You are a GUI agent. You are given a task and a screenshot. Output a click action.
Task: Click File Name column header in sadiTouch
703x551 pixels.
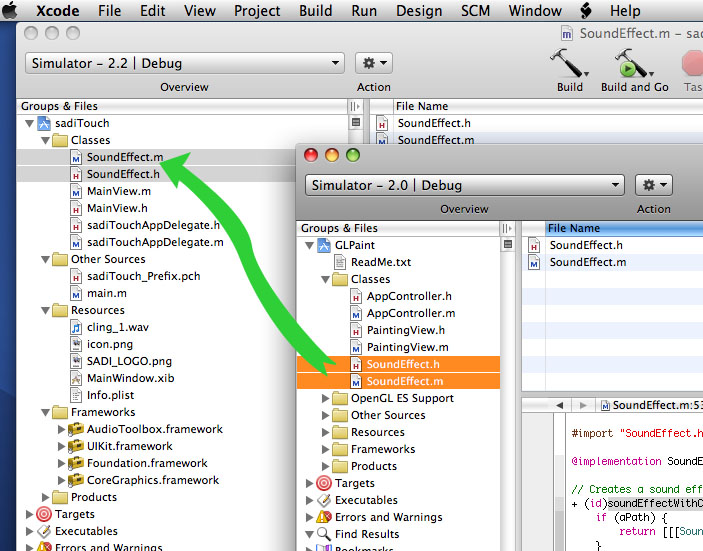coord(548,106)
